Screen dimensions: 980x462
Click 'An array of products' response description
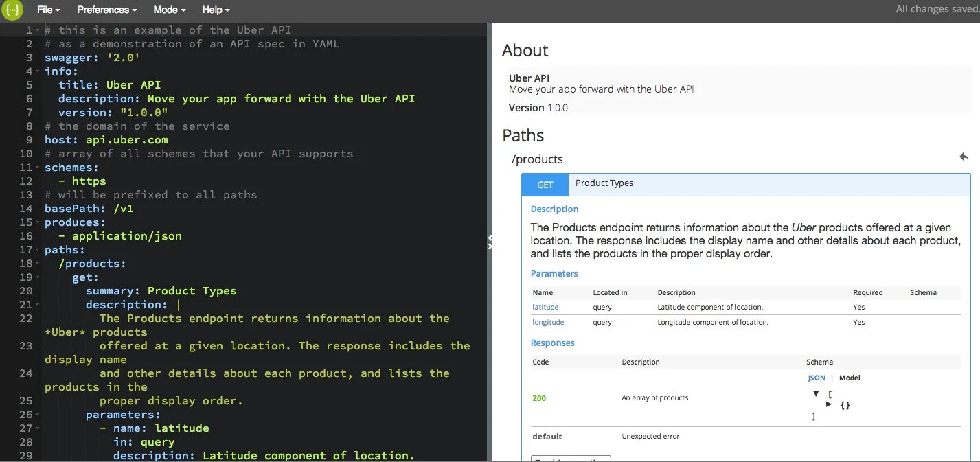point(655,397)
